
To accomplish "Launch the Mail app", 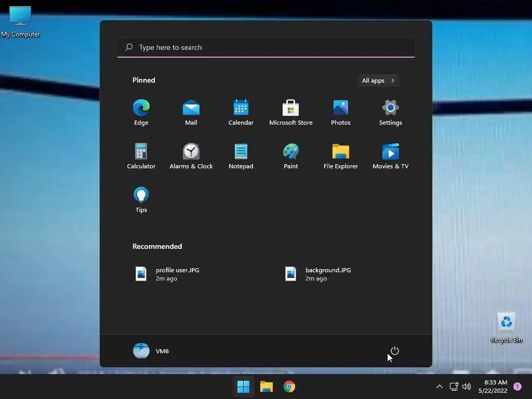I will tap(191, 113).
